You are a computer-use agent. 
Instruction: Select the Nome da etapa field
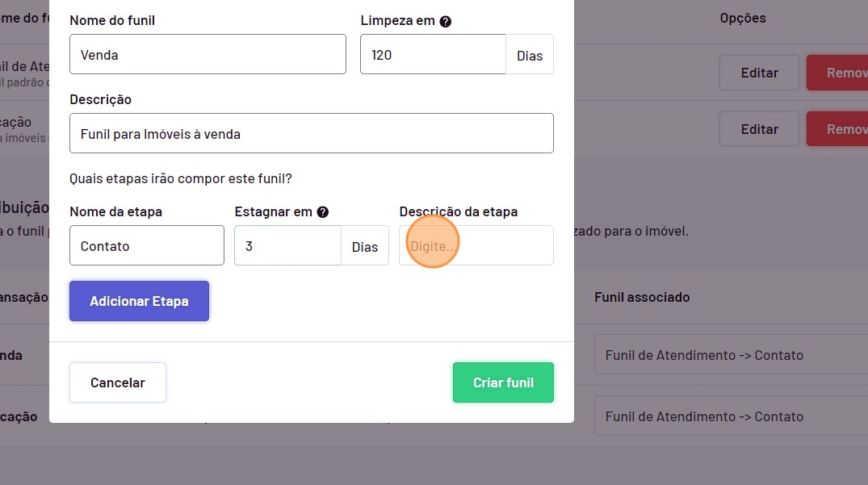(x=147, y=246)
